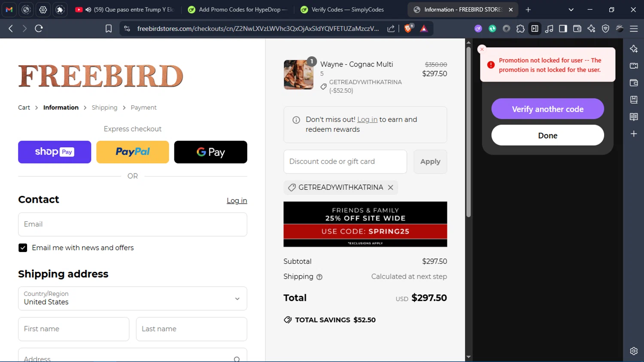Apply the discount code
644x362 pixels.
click(x=430, y=161)
